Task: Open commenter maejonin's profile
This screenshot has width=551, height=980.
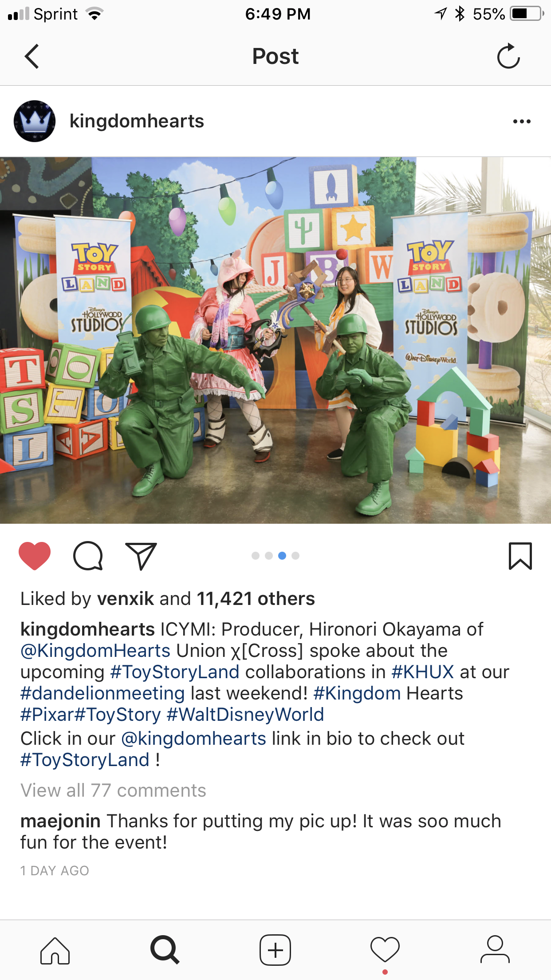Action: tap(60, 821)
